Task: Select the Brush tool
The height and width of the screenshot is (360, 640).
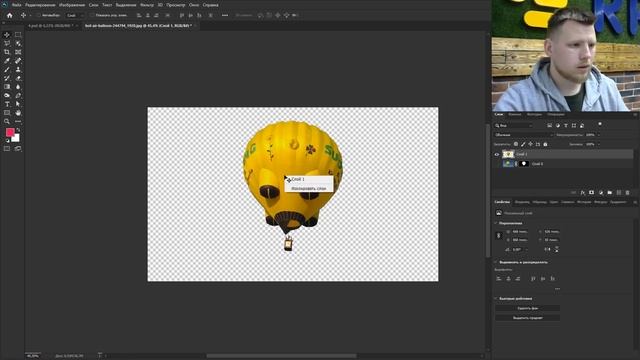Action: click(7, 69)
